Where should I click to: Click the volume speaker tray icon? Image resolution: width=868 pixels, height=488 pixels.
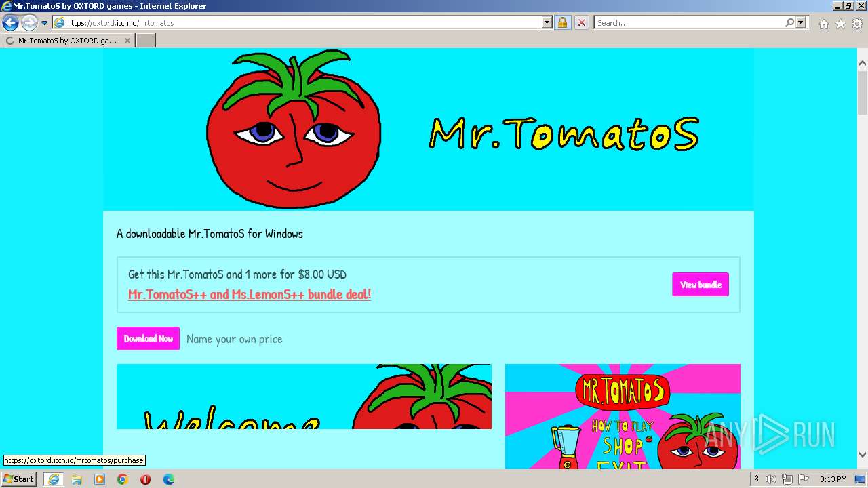771,479
